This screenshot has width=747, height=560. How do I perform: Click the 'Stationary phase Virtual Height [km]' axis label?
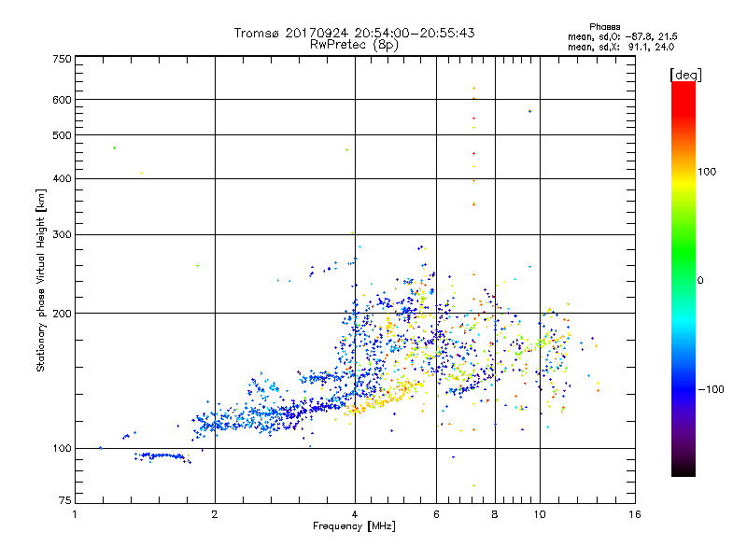(x=41, y=281)
